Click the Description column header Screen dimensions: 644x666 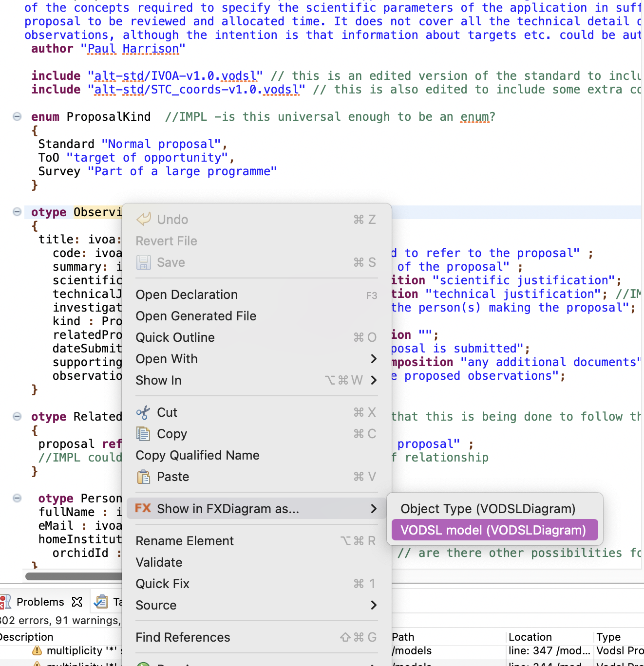coord(27,637)
